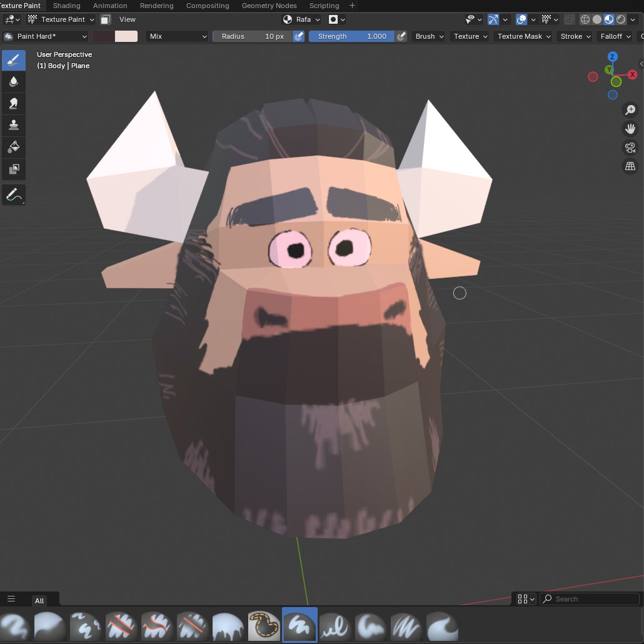The image size is (644, 644).
Task: Zoom the viewport using the magnifier icon
Action: tap(630, 109)
